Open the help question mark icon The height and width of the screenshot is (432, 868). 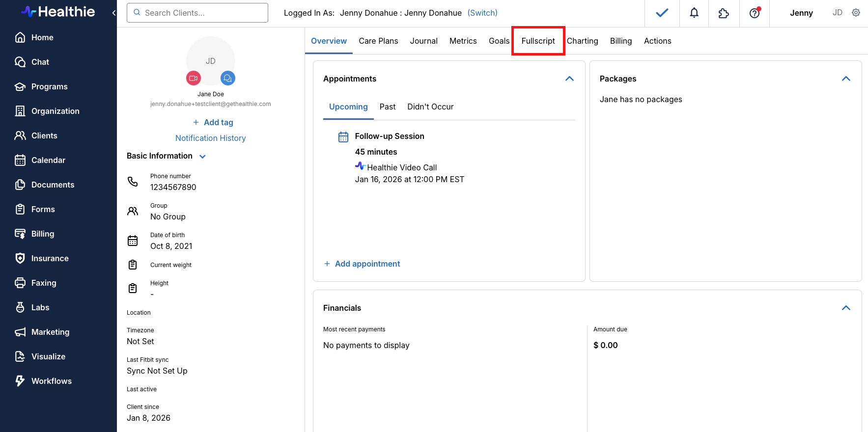click(755, 13)
